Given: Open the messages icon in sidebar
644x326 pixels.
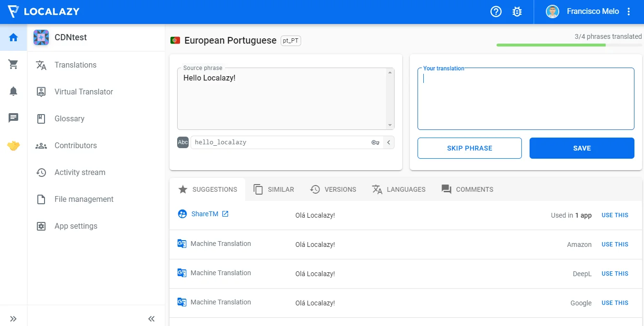Looking at the screenshot, I should tap(13, 118).
